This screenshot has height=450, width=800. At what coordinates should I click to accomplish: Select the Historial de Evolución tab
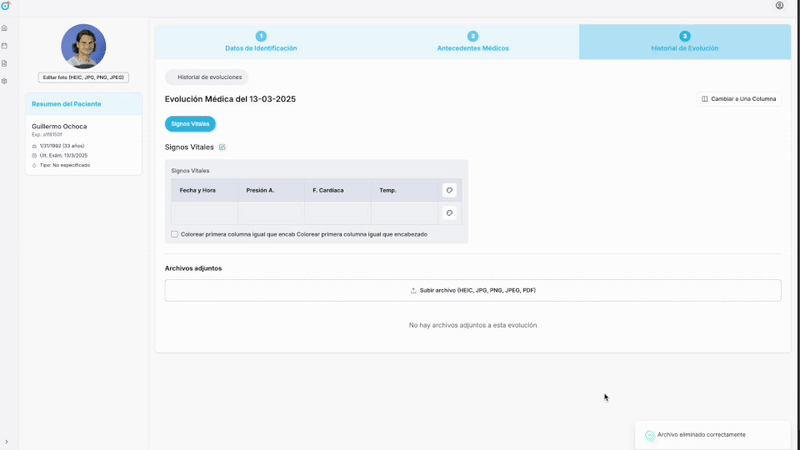(x=685, y=42)
